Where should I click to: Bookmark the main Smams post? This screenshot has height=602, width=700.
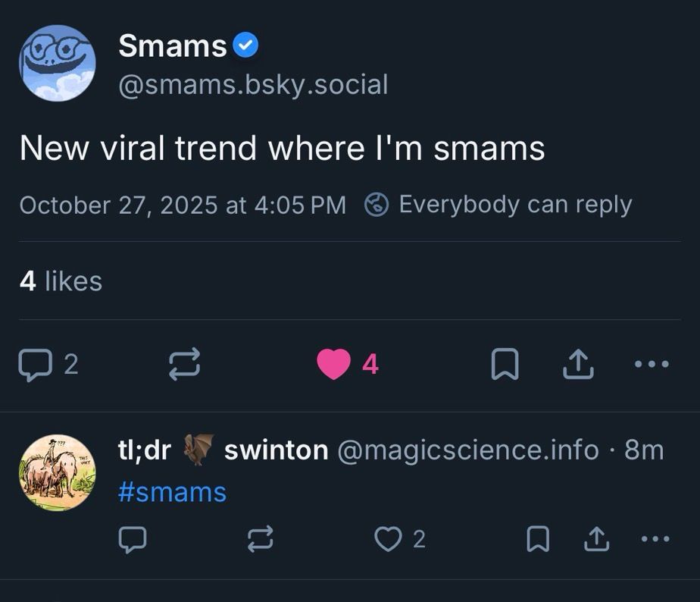[505, 365]
